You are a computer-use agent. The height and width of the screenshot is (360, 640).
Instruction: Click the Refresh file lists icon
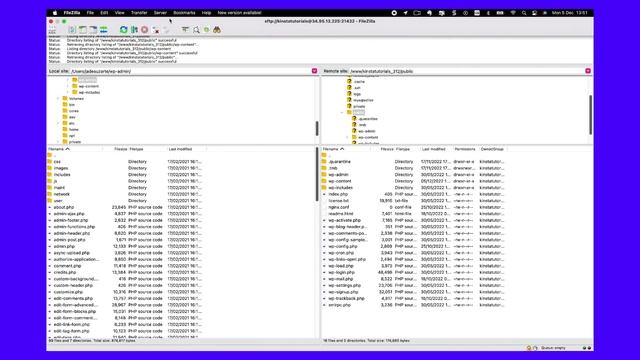(x=123, y=30)
